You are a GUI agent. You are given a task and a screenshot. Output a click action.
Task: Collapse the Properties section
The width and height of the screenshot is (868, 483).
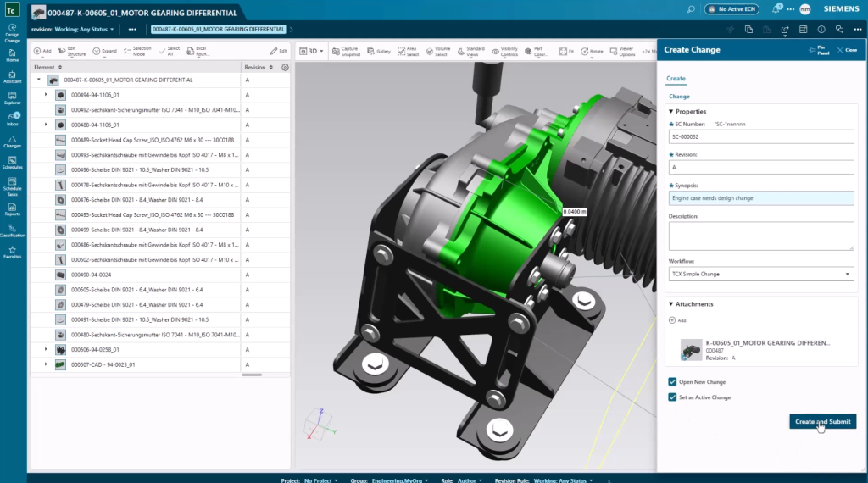pyautogui.click(x=671, y=111)
